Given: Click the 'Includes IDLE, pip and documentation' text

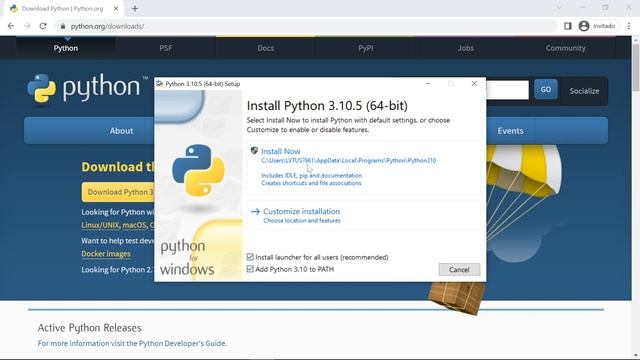Looking at the screenshot, I should point(311,176).
